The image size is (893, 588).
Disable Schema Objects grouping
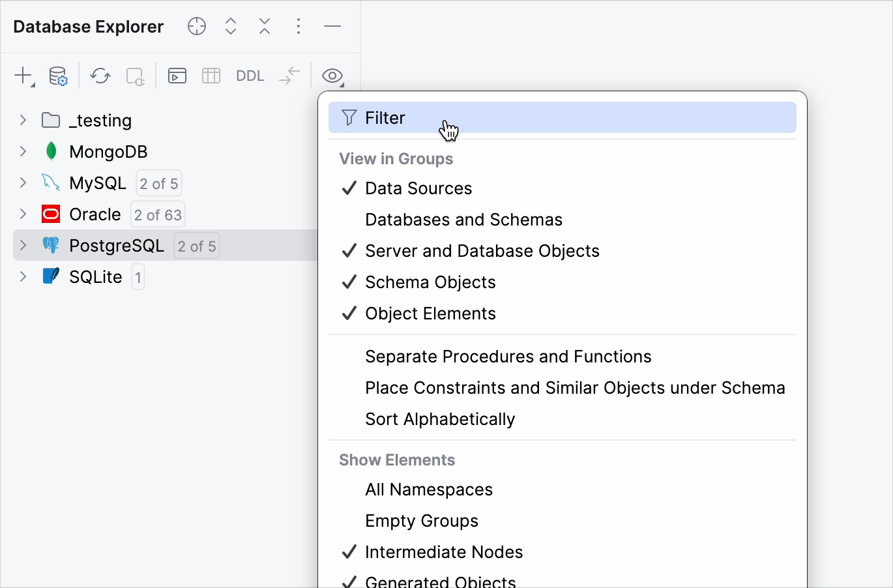pyautogui.click(x=430, y=282)
